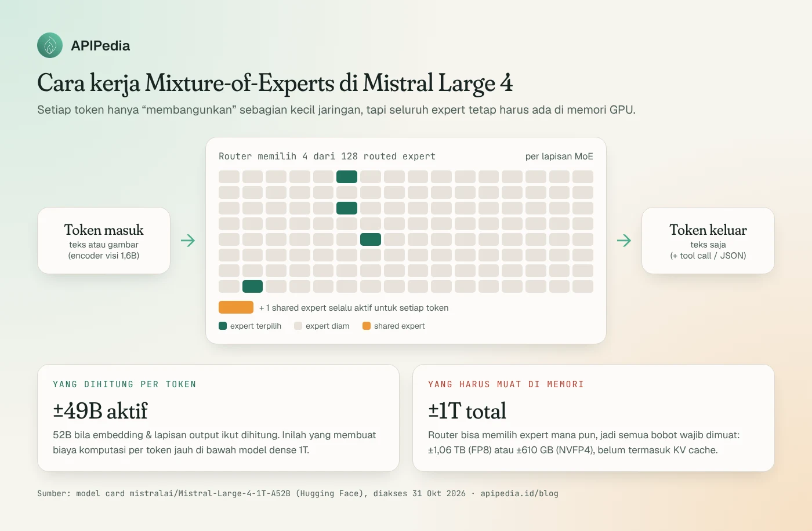Viewport: 812px width, 531px height.
Task: Click the selected green expert in the bottom row
Action: point(252,286)
